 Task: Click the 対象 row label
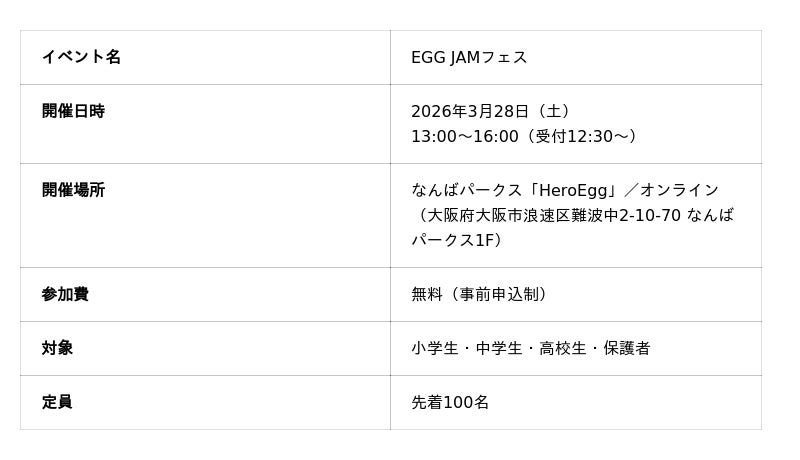tap(57, 348)
